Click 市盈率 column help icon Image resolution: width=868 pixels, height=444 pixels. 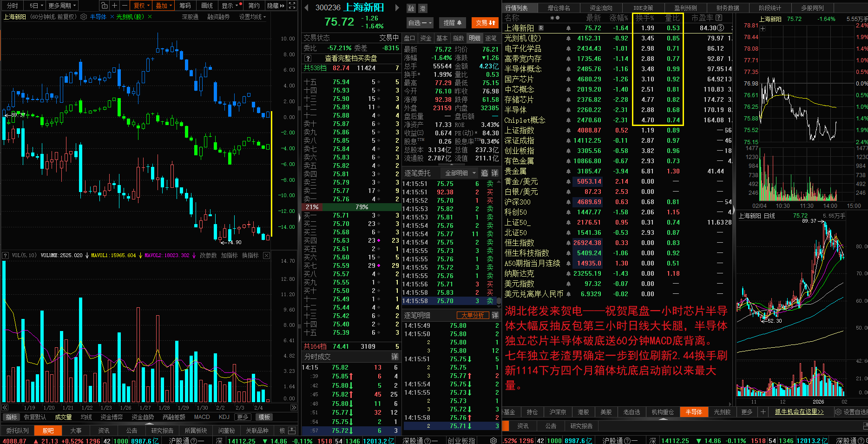tap(719, 18)
